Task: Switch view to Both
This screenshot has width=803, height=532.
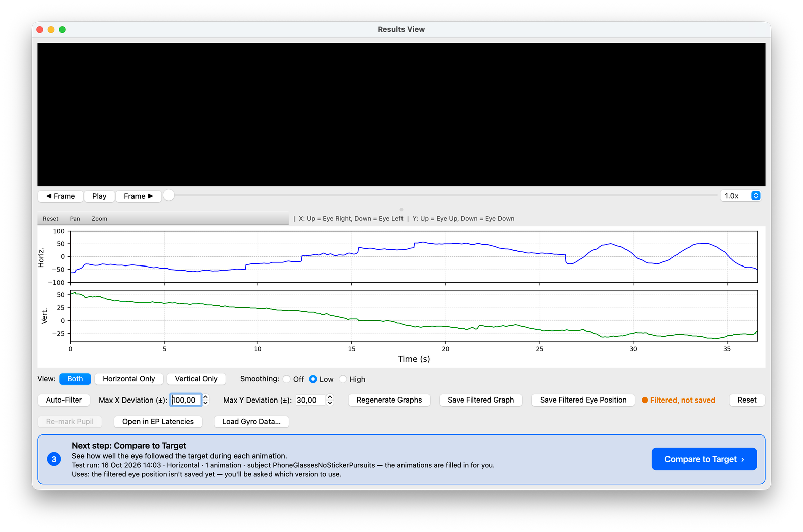Action: click(x=75, y=379)
